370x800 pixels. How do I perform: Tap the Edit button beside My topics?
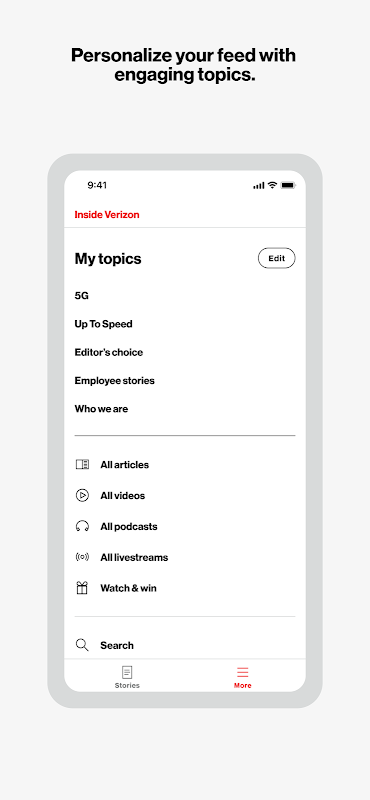click(x=276, y=258)
